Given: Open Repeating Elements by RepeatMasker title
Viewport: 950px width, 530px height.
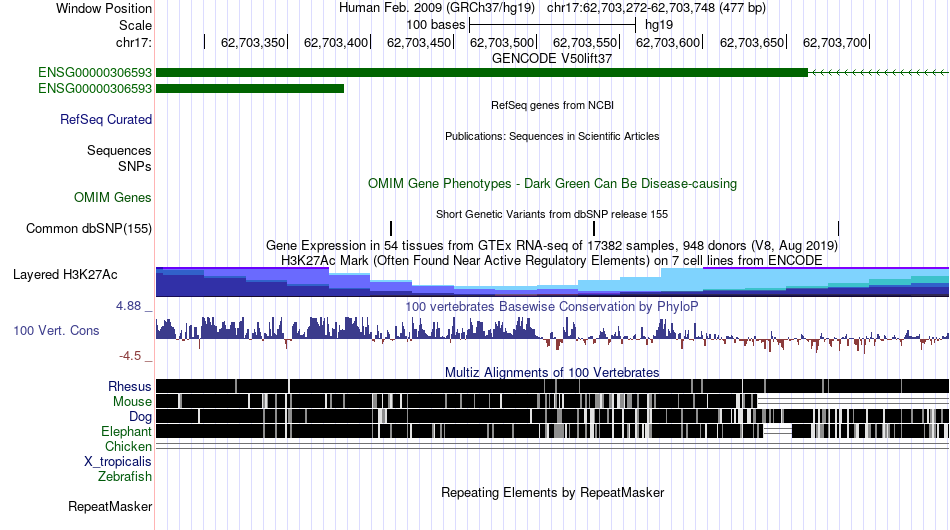Looking at the screenshot, I should pyautogui.click(x=552, y=492).
